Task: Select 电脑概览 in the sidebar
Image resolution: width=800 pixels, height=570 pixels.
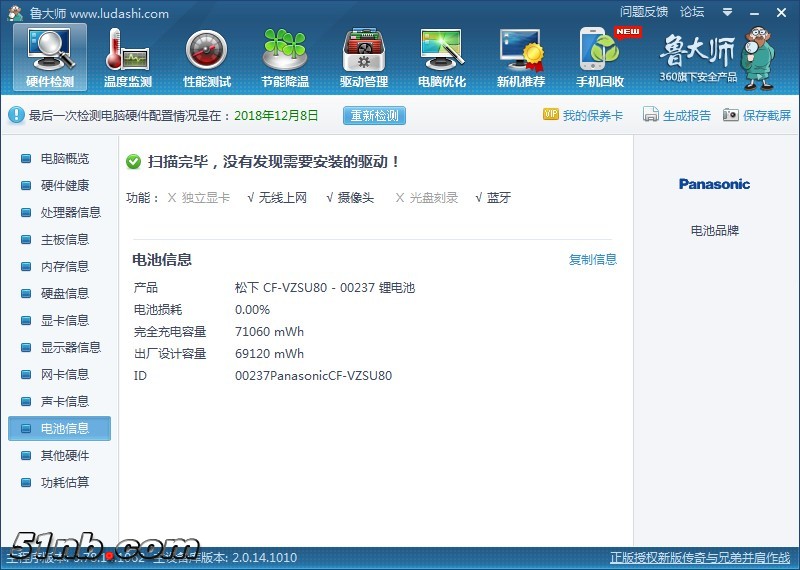Action: [64, 158]
